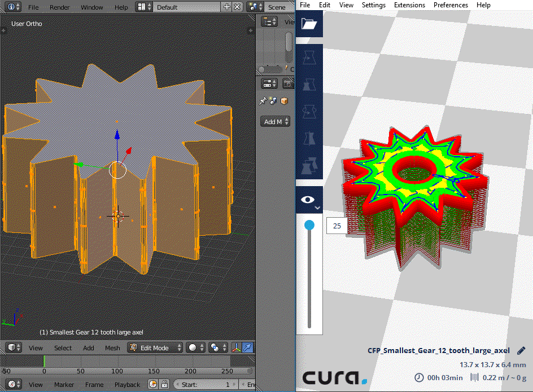Screen dimensions: 533x392
Task: Toggle the translate manipulator arrow button
Action: tap(248, 348)
